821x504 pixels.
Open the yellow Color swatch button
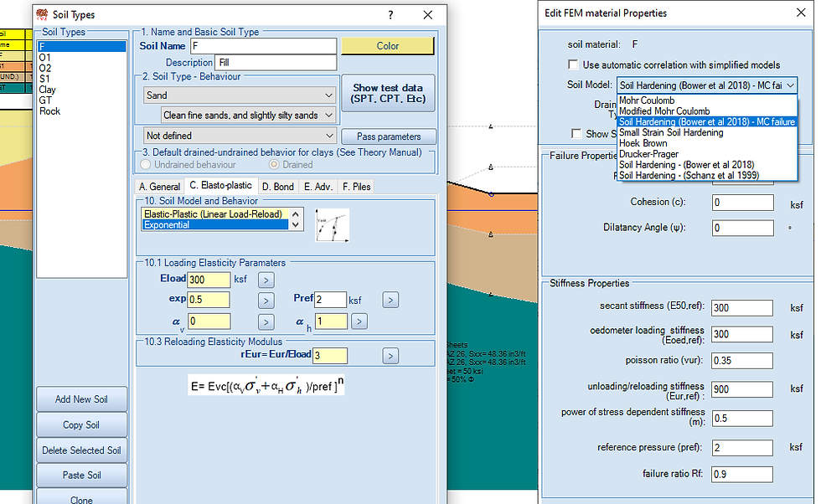click(387, 46)
